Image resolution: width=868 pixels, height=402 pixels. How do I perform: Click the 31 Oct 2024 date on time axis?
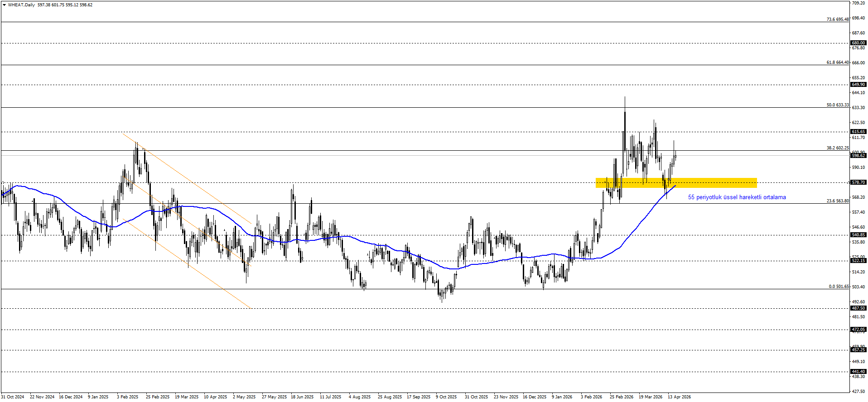click(13, 397)
